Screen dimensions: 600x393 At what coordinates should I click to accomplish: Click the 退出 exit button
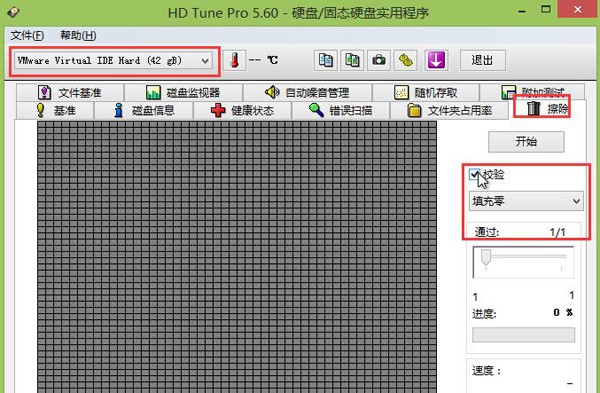[483, 60]
